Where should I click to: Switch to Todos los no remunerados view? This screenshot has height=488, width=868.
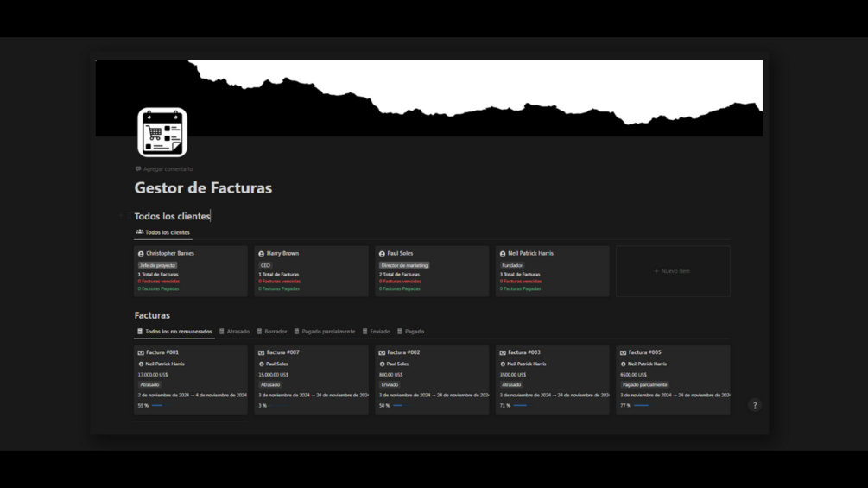174,332
